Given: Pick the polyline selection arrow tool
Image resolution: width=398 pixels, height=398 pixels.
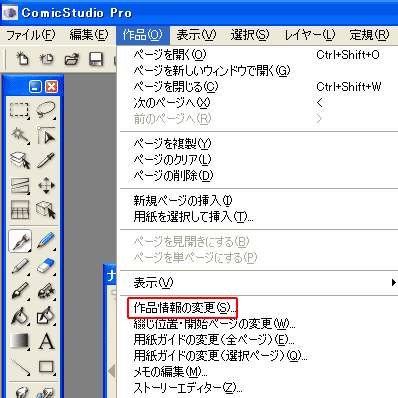Looking at the screenshot, I should point(46,135).
